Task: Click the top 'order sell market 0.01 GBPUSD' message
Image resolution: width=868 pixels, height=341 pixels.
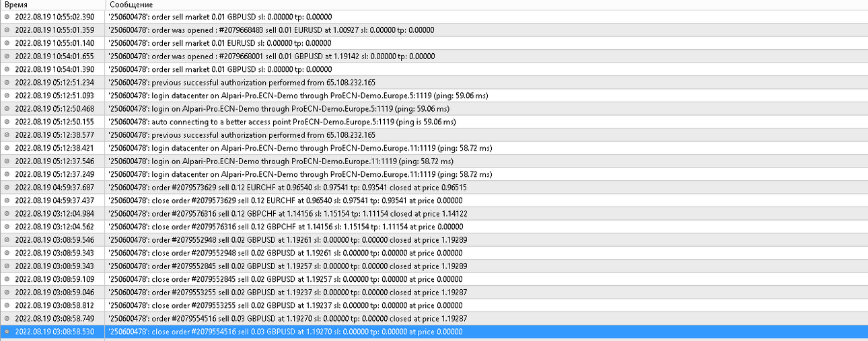Action: (x=220, y=17)
